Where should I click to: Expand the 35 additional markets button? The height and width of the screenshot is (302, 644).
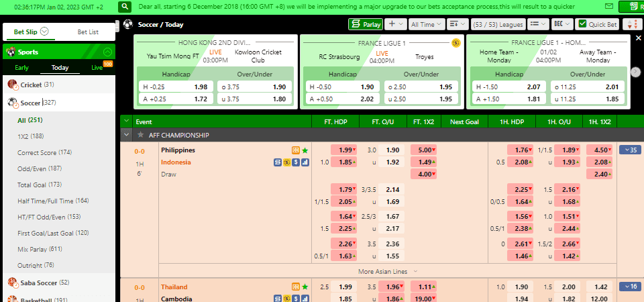pos(629,150)
